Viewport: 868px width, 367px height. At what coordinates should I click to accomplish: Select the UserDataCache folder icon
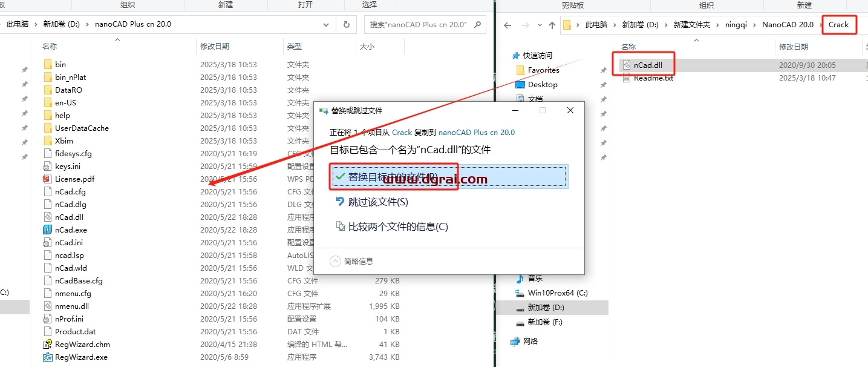click(48, 128)
